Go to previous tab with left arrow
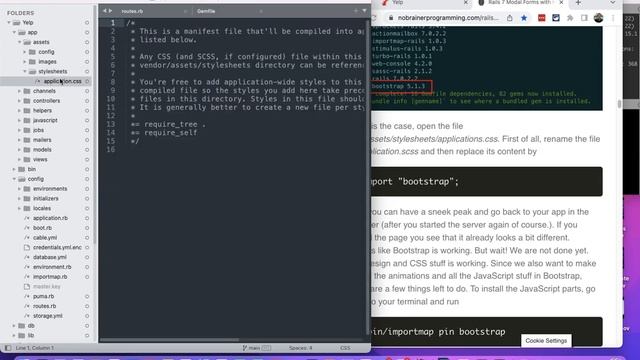The image size is (640, 360). tap(104, 11)
